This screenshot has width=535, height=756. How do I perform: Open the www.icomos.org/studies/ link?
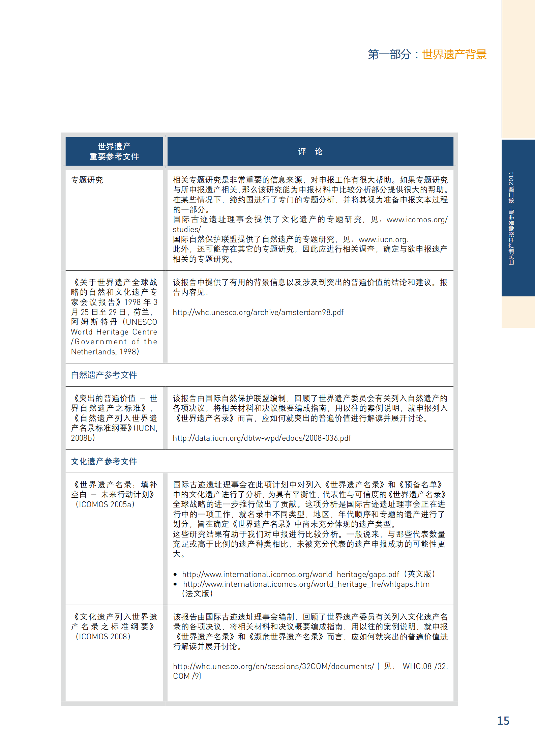coord(417,220)
